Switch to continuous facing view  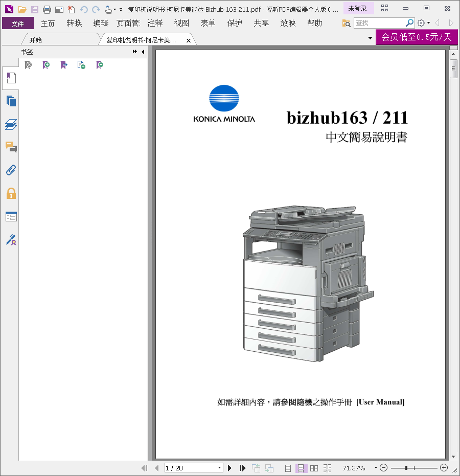[x=328, y=468]
